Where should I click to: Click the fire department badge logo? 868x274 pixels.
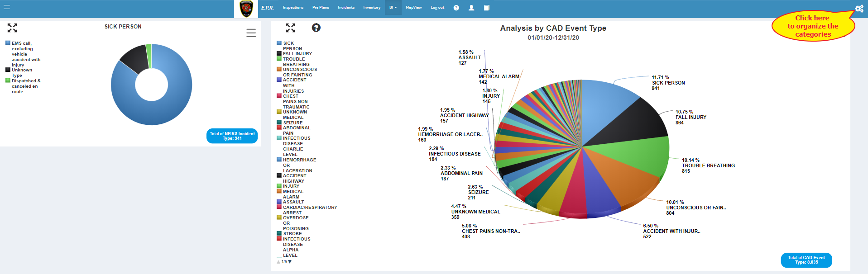coord(246,9)
